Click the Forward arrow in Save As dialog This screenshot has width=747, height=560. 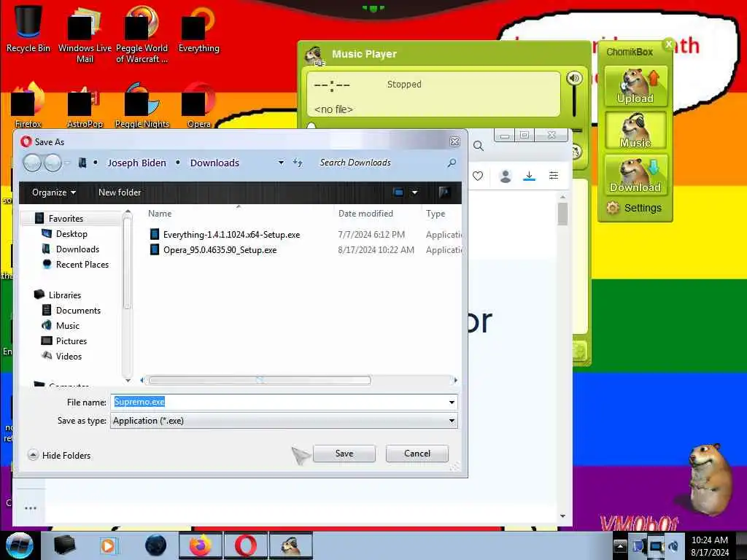[53, 163]
